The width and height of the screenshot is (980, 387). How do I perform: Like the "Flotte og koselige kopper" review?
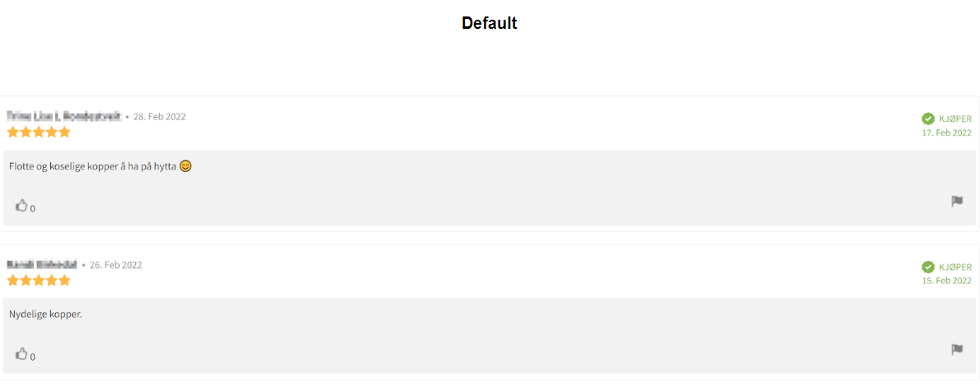[x=21, y=206]
